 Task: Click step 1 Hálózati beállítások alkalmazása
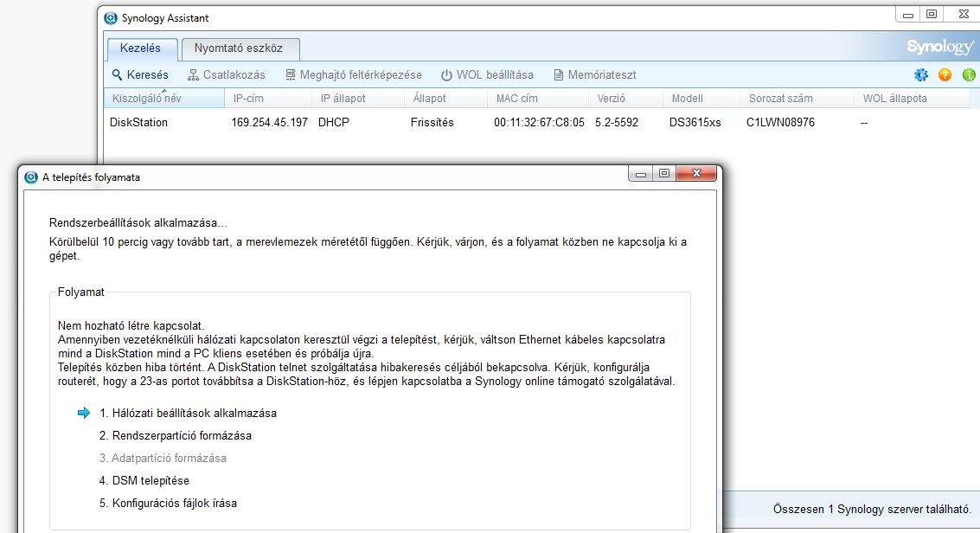tap(188, 413)
